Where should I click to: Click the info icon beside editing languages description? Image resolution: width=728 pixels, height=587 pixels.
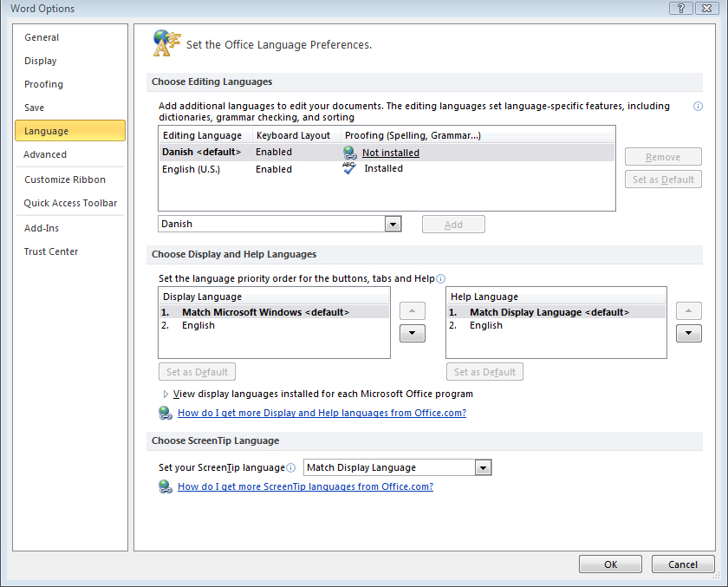[x=698, y=106]
